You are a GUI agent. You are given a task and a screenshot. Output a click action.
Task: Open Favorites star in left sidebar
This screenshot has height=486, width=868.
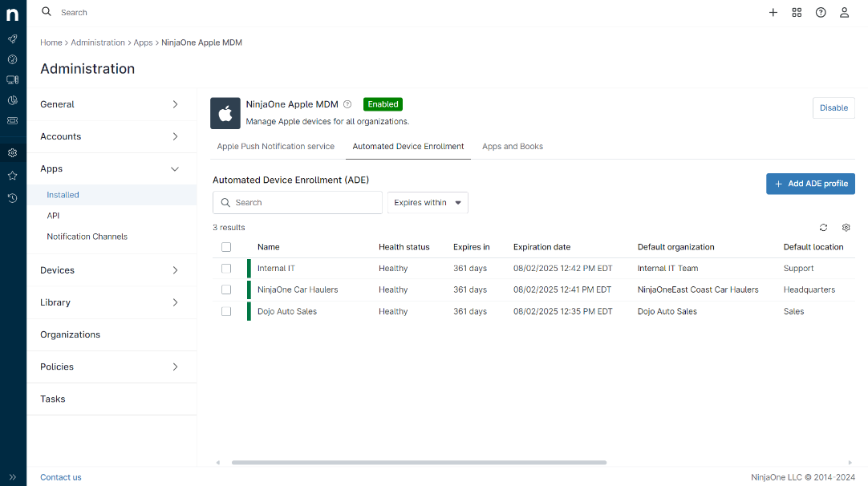pyautogui.click(x=12, y=176)
